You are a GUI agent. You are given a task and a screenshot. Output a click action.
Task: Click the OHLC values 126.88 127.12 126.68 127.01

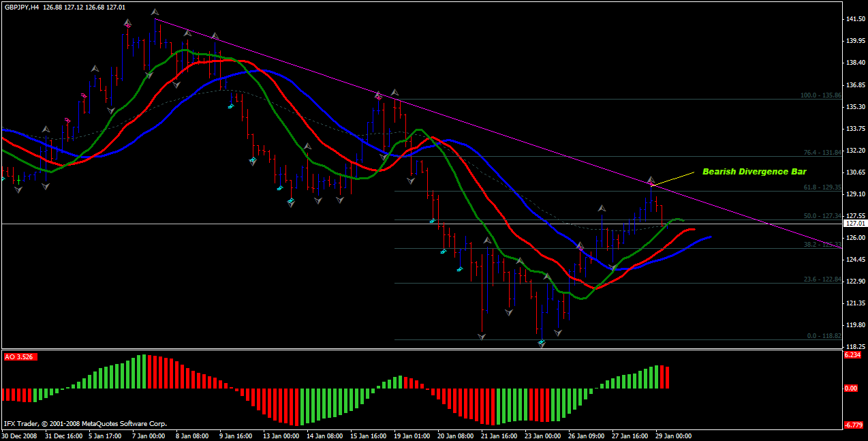point(83,7)
